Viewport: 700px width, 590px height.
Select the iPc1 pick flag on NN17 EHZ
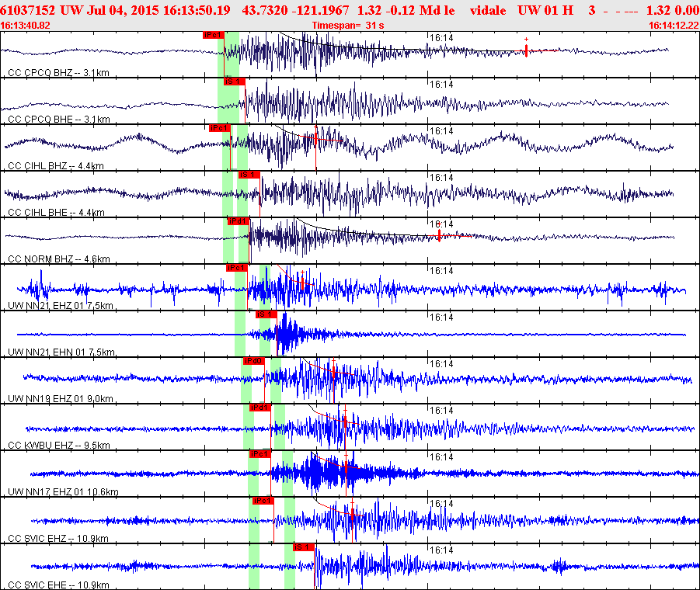point(259,454)
